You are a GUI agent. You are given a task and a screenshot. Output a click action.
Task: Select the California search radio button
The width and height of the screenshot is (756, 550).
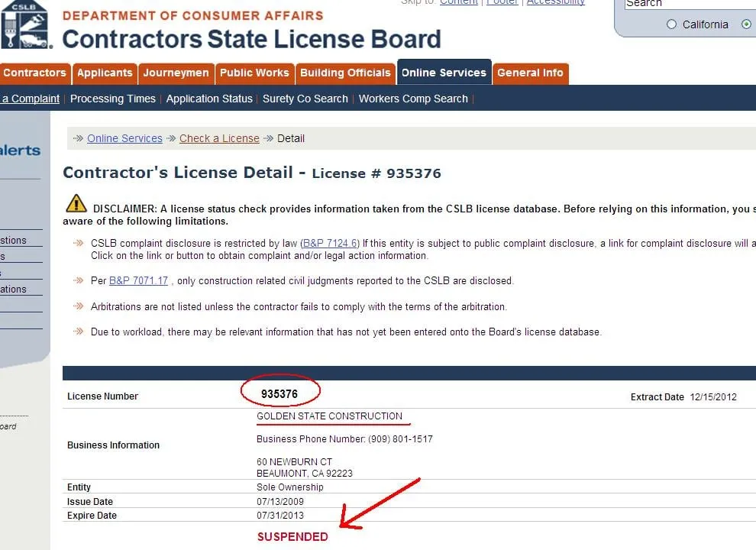pyautogui.click(x=672, y=24)
